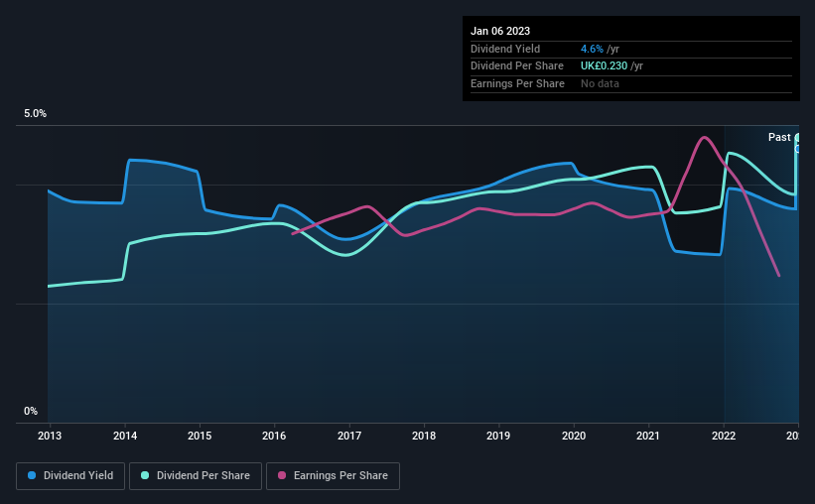Screen dimensions: 815x504
Task: Select the 2016 x-axis label
Action: point(274,436)
